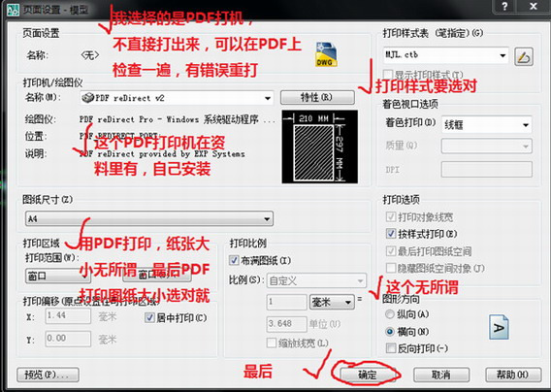Toggle 布满图纸 fit to paper checkbox
This screenshot has height=392, width=551.
click(234, 260)
